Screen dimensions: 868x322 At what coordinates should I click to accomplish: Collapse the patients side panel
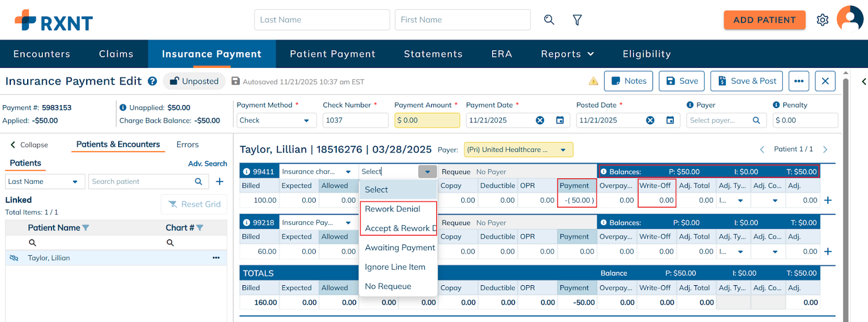tap(29, 145)
